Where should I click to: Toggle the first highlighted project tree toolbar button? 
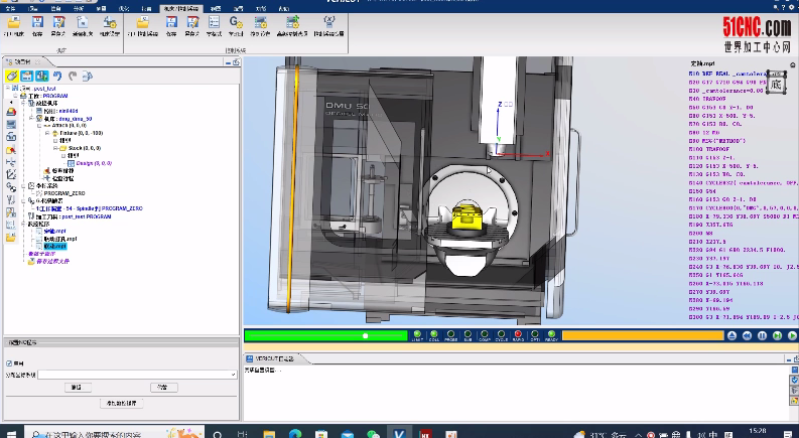coord(12,75)
